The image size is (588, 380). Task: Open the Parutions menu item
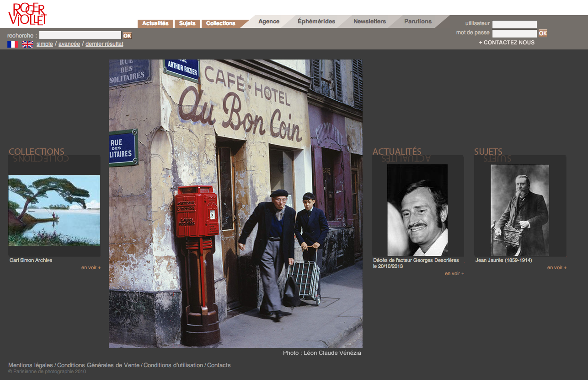pyautogui.click(x=417, y=22)
